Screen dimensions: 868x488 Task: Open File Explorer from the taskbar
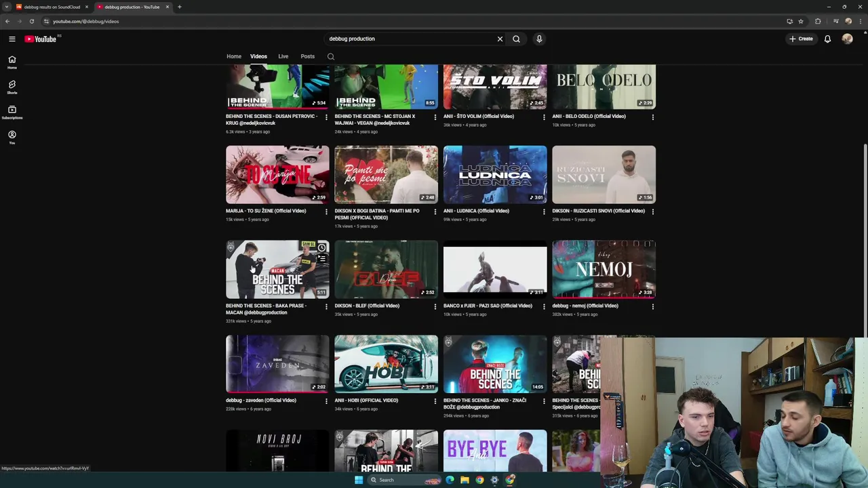click(465, 480)
